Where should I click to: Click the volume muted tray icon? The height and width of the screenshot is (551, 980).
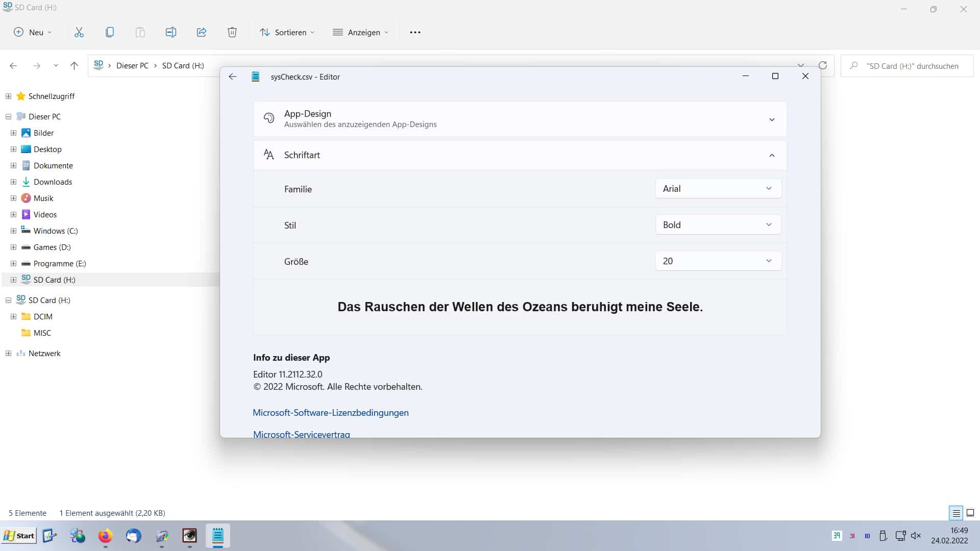click(916, 536)
